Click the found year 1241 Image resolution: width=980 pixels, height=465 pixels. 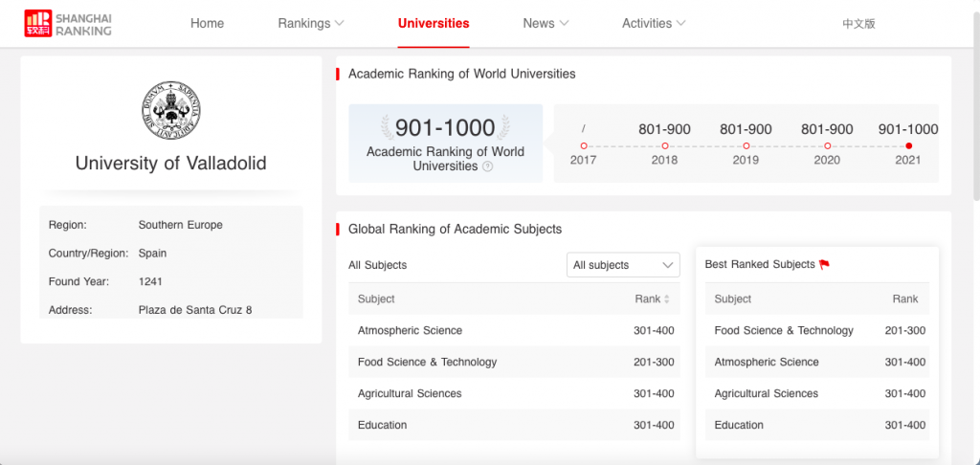(x=150, y=282)
